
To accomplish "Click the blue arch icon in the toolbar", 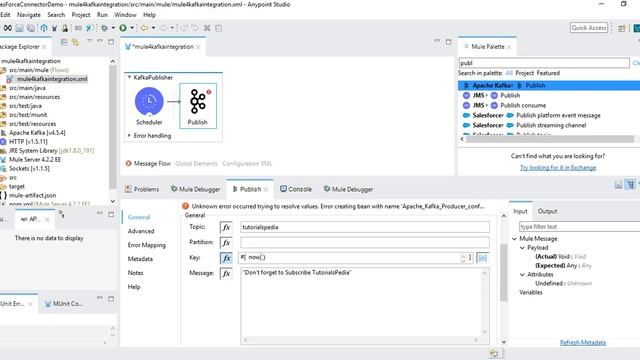I will (x=44, y=28).
